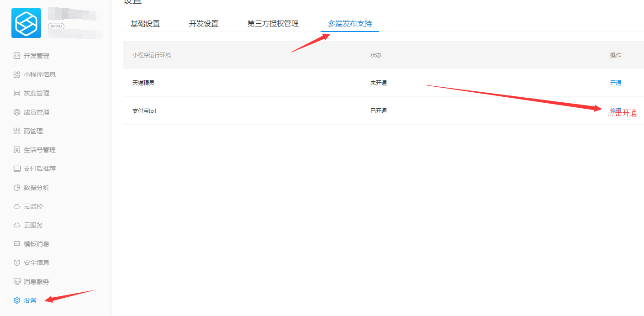The height and width of the screenshot is (316, 644).
Task: Click the 已开通 status cell
Action: point(379,111)
